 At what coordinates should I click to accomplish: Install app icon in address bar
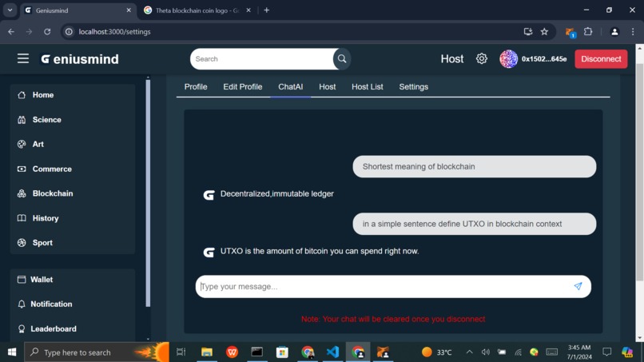528,32
